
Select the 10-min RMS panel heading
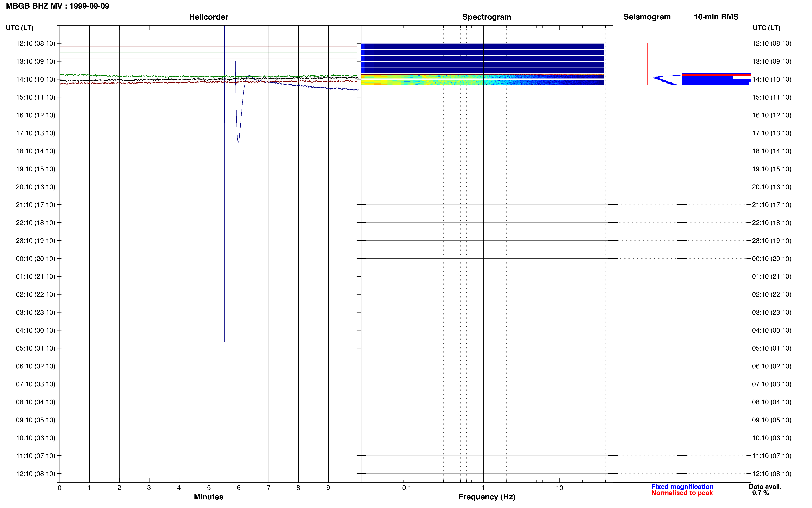[x=716, y=17]
